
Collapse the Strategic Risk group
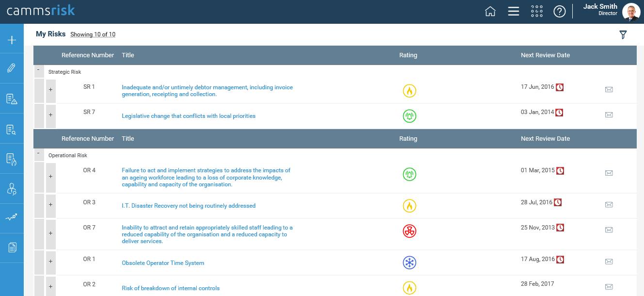tap(38, 70)
